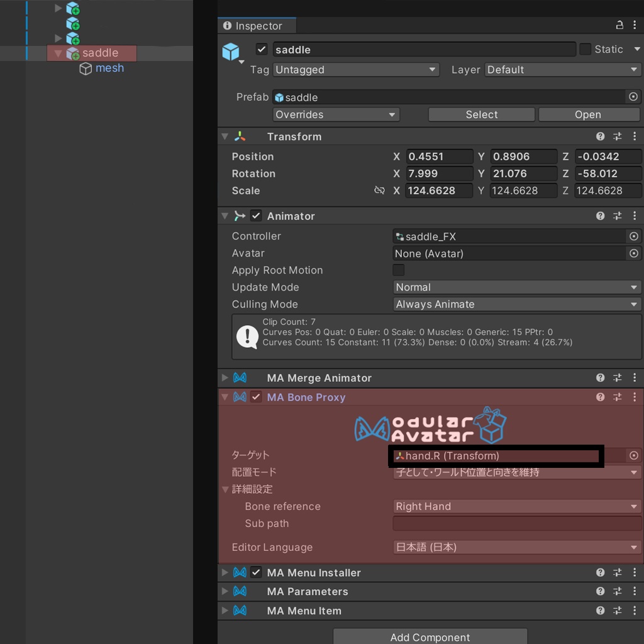The image size is (644, 644).
Task: Click Rotation Y value field
Action: coord(524,174)
